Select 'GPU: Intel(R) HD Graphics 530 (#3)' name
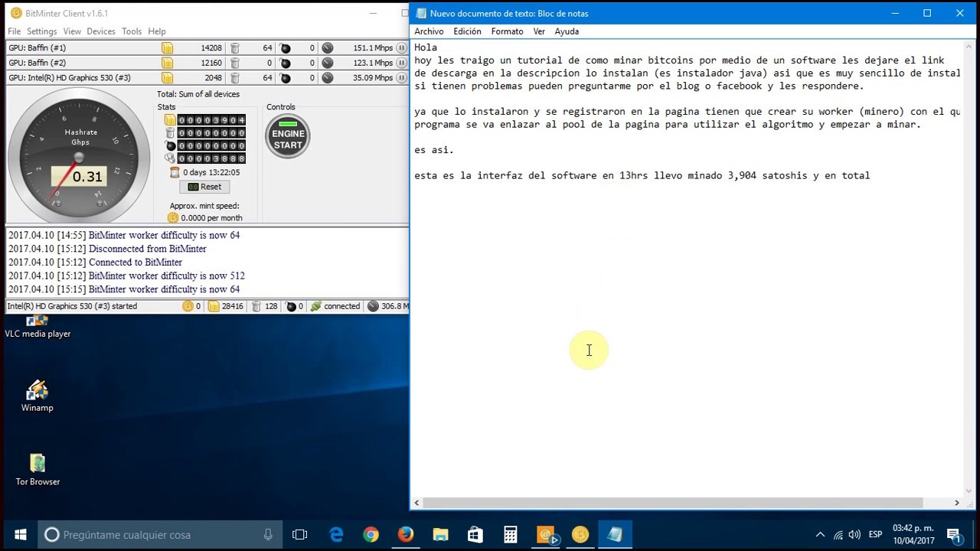This screenshot has width=980, height=551. click(x=70, y=77)
